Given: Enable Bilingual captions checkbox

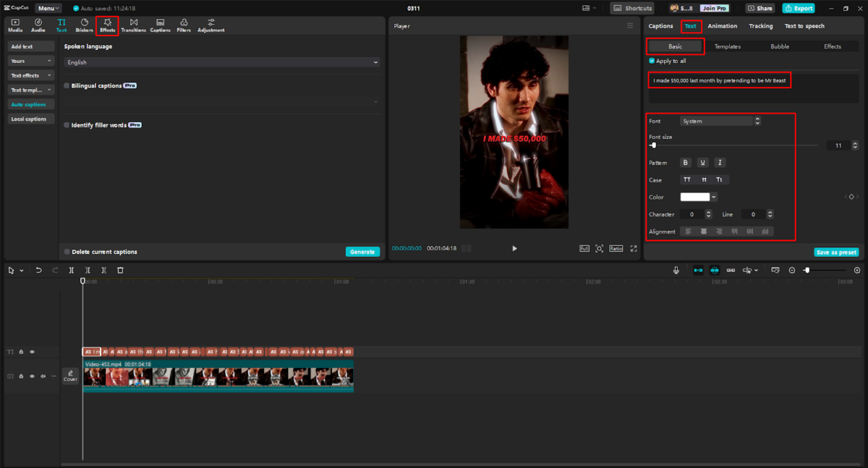Looking at the screenshot, I should [x=67, y=85].
